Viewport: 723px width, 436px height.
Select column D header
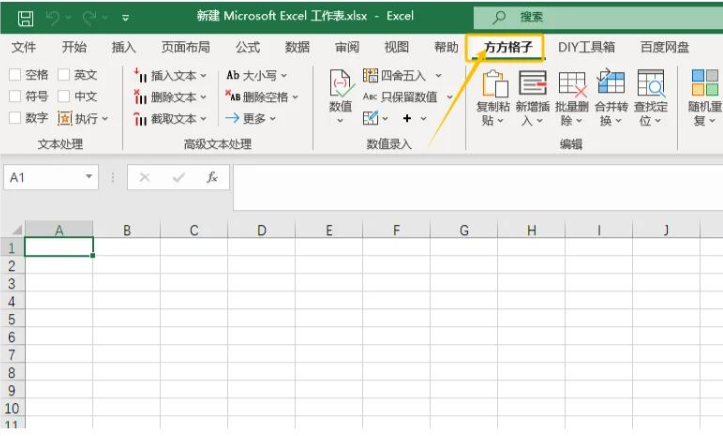[x=261, y=230]
